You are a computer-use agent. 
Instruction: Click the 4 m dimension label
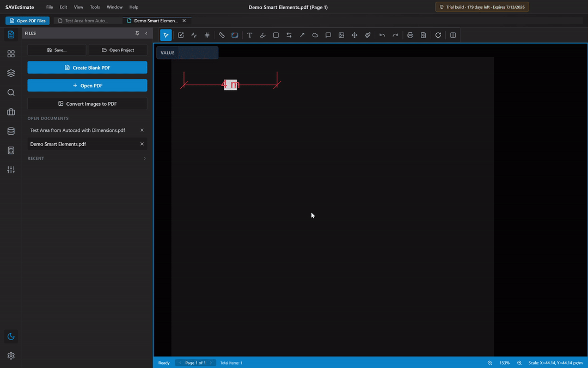(x=230, y=85)
